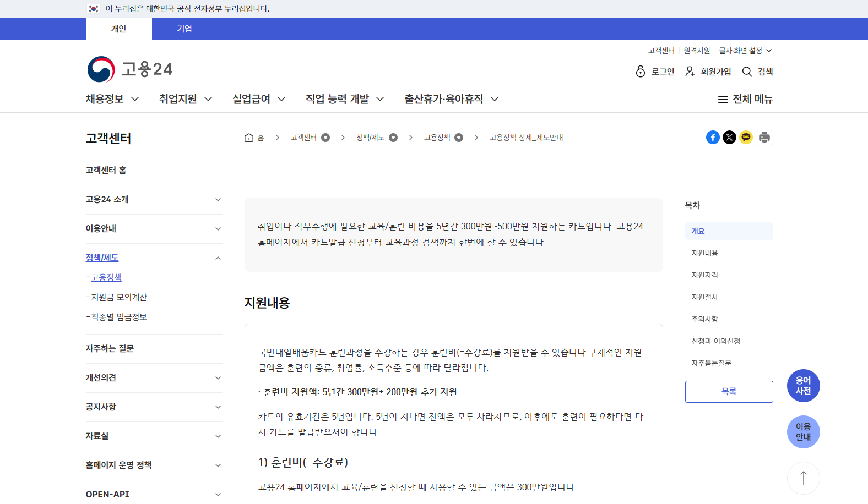This screenshot has width=868, height=504.
Task: Open 글자·화면 설정 dropdown
Action: [x=745, y=51]
